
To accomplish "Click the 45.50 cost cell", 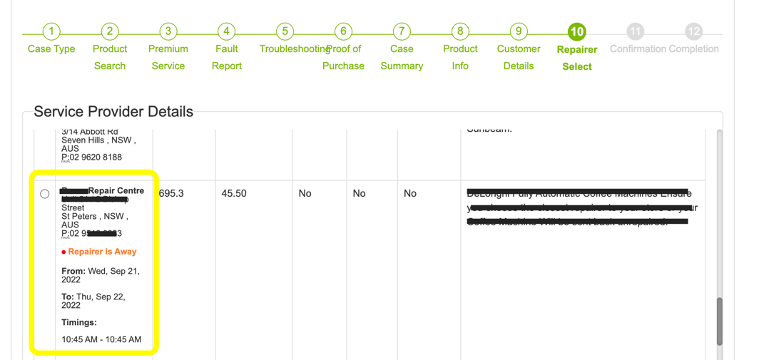I will pos(234,194).
